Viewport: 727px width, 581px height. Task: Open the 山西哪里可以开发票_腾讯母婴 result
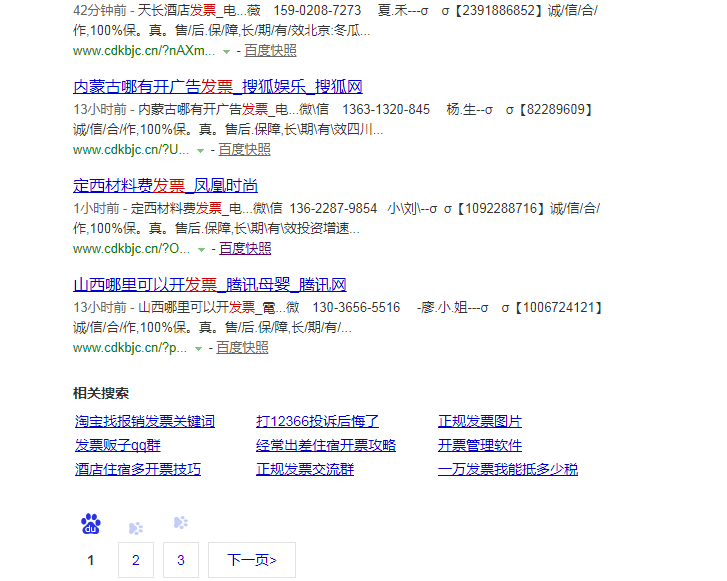coord(210,285)
